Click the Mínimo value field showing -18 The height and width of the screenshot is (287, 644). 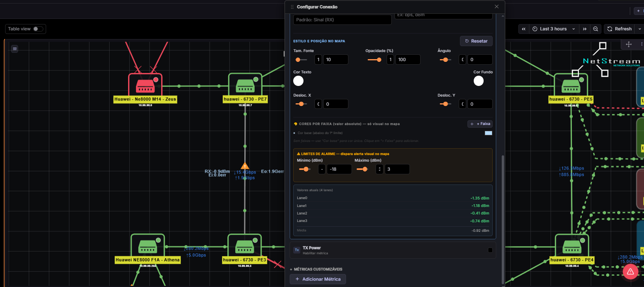[339, 169]
